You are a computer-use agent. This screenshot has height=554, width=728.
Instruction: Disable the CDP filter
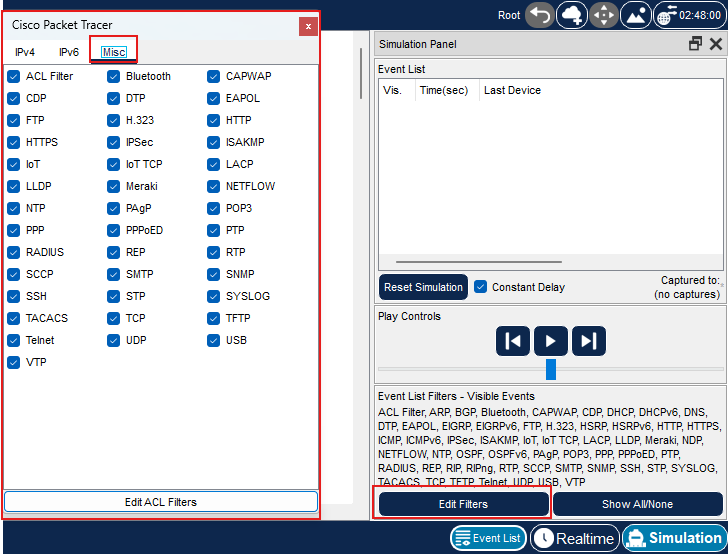(13, 98)
